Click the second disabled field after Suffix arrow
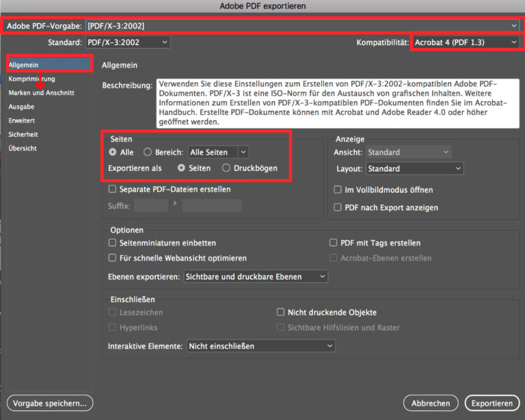 pyautogui.click(x=212, y=205)
